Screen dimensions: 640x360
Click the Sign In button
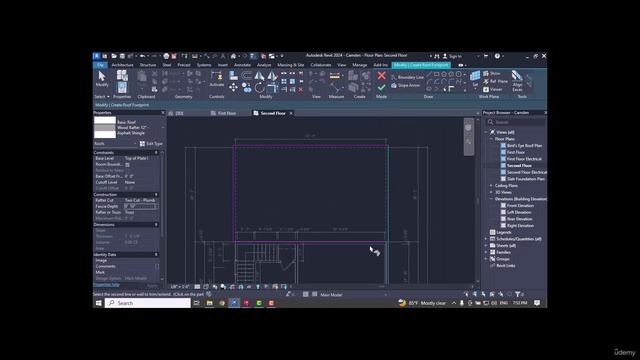click(x=452, y=56)
